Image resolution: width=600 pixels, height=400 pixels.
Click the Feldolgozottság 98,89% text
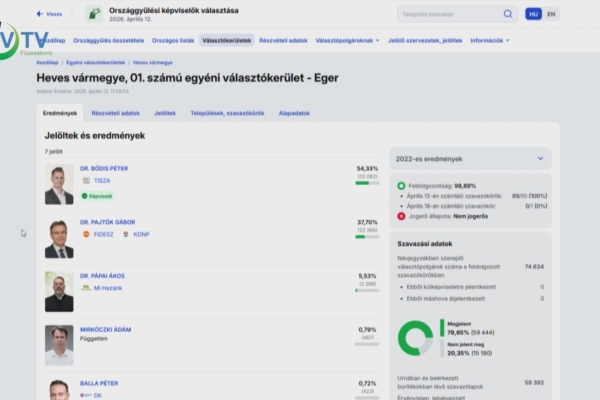tap(442, 186)
